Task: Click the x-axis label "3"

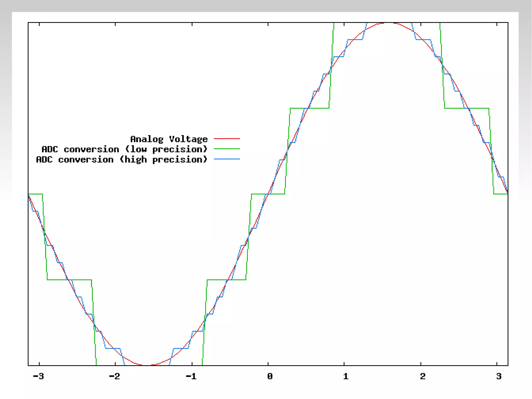Action: [x=498, y=376]
